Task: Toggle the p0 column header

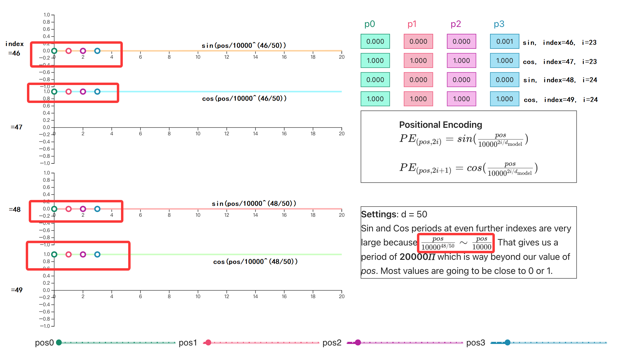Action: click(369, 24)
